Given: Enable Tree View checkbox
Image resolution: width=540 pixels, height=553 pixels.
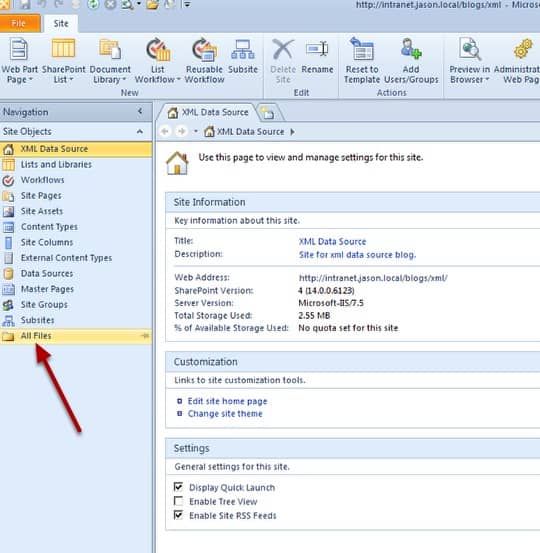Looking at the screenshot, I should pyautogui.click(x=178, y=501).
